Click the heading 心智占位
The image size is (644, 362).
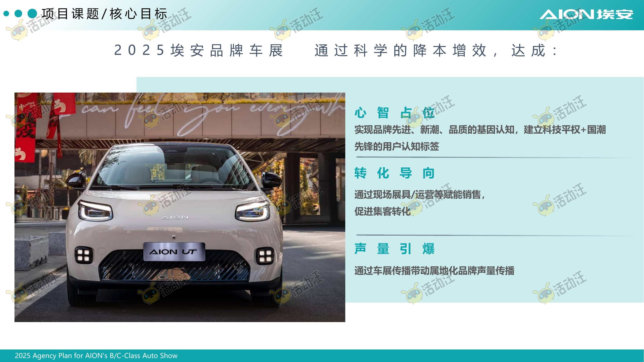click(x=394, y=113)
